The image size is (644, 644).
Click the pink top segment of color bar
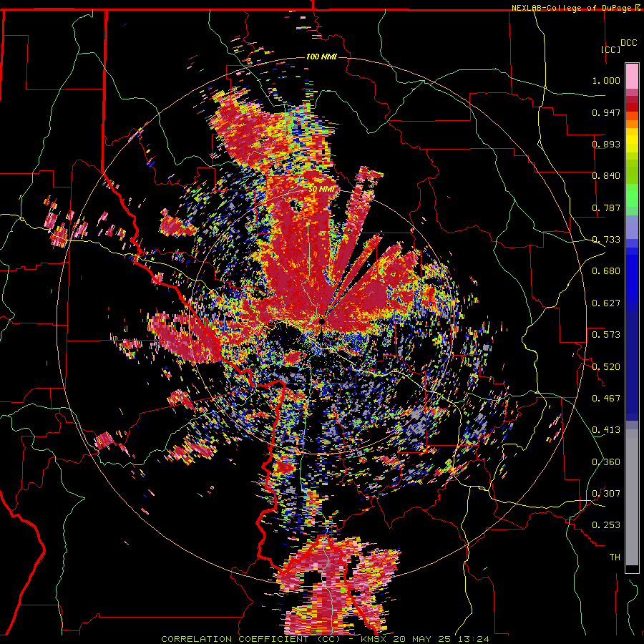click(x=632, y=77)
